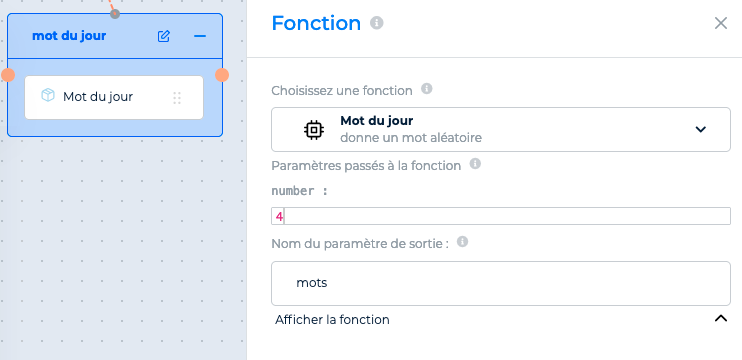Collapse the Afficher la fonction section chevron
This screenshot has width=742, height=360.
tap(720, 318)
